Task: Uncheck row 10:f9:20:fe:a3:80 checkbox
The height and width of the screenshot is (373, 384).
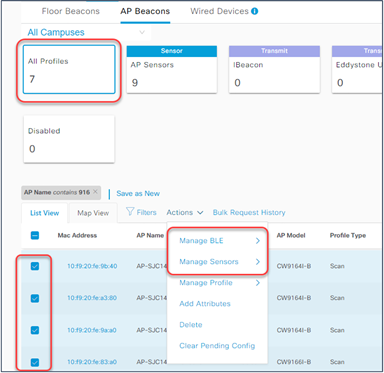Action: (35, 298)
